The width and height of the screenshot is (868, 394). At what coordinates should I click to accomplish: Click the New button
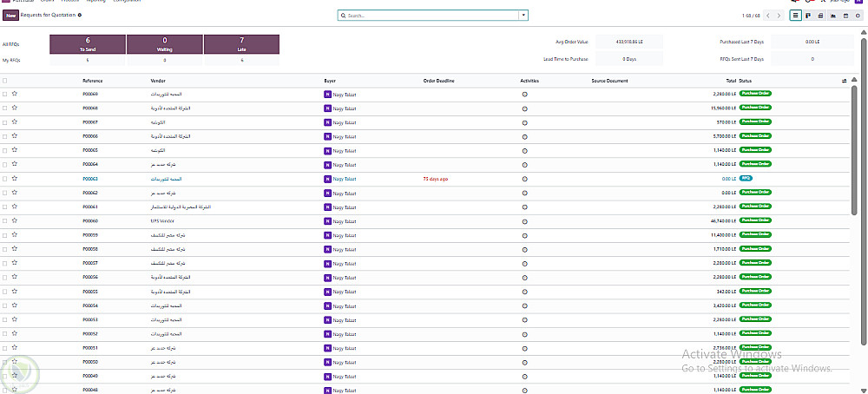pos(10,16)
